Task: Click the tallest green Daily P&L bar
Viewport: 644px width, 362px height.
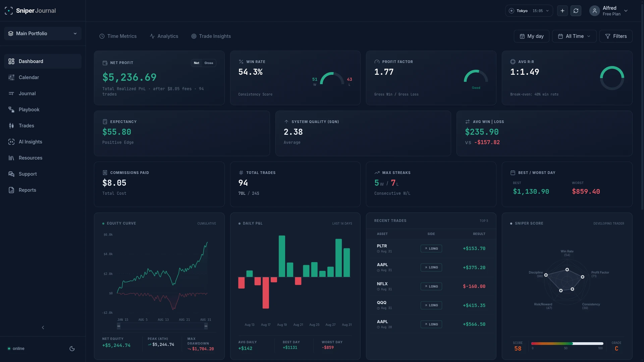Action: [x=282, y=256]
